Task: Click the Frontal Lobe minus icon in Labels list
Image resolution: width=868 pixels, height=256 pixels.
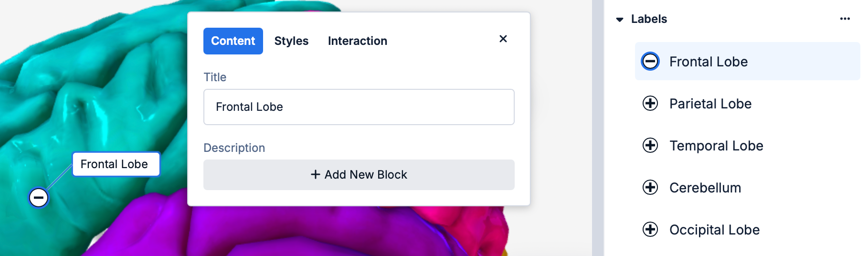Action: point(650,61)
